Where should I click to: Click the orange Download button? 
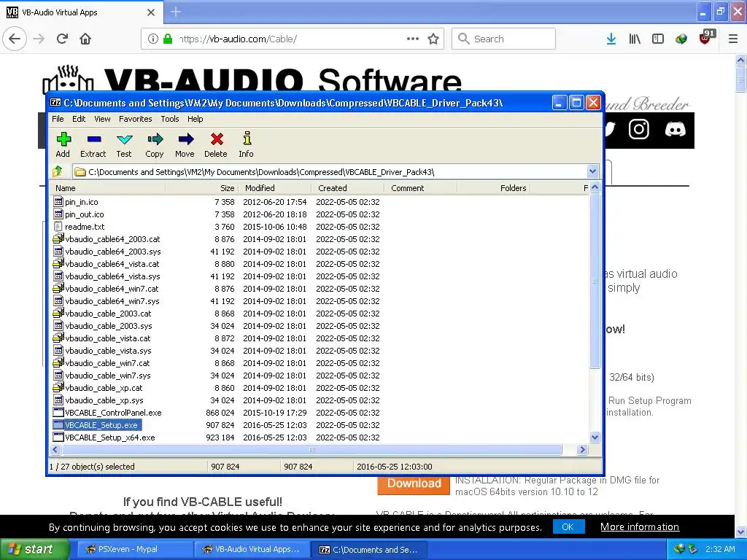414,485
